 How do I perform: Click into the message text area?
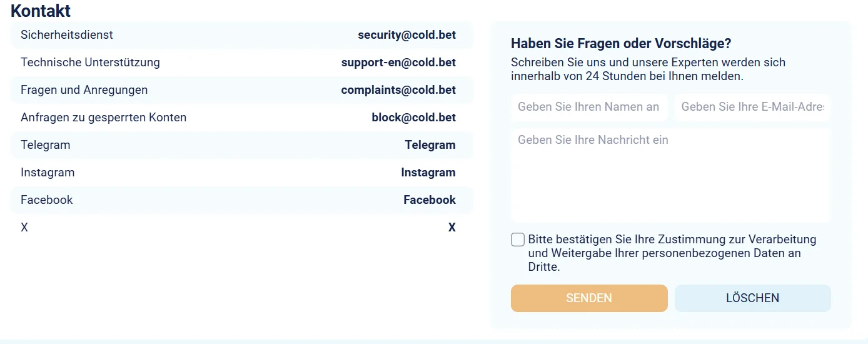(x=670, y=175)
